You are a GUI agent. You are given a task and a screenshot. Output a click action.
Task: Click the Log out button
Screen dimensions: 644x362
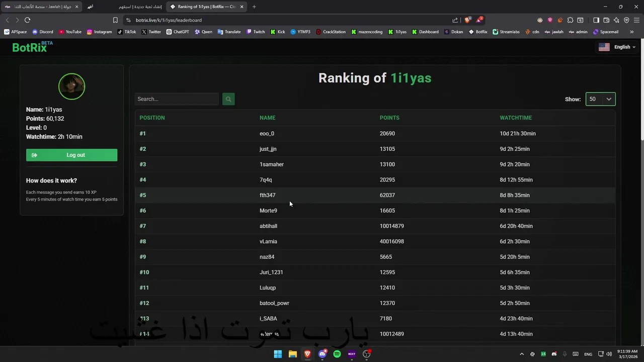pos(71,155)
